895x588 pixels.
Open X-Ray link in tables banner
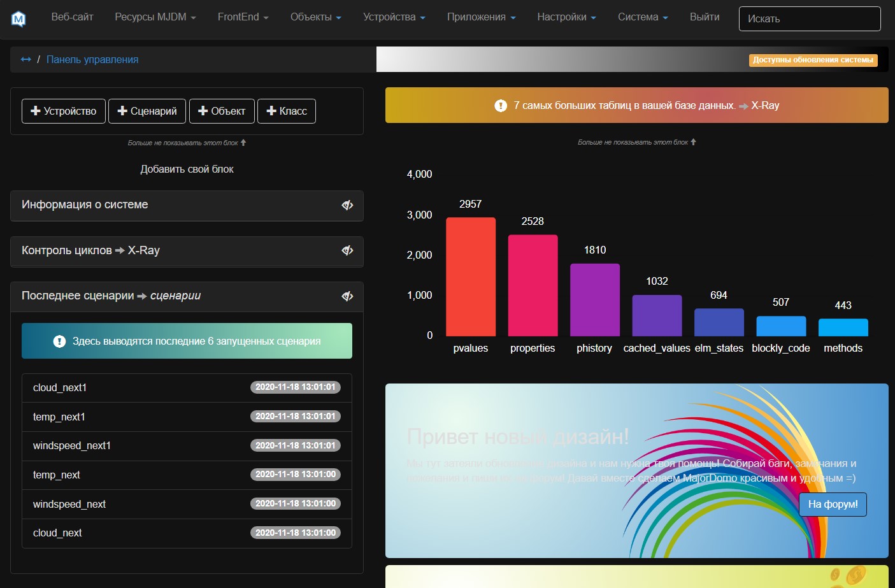click(765, 106)
